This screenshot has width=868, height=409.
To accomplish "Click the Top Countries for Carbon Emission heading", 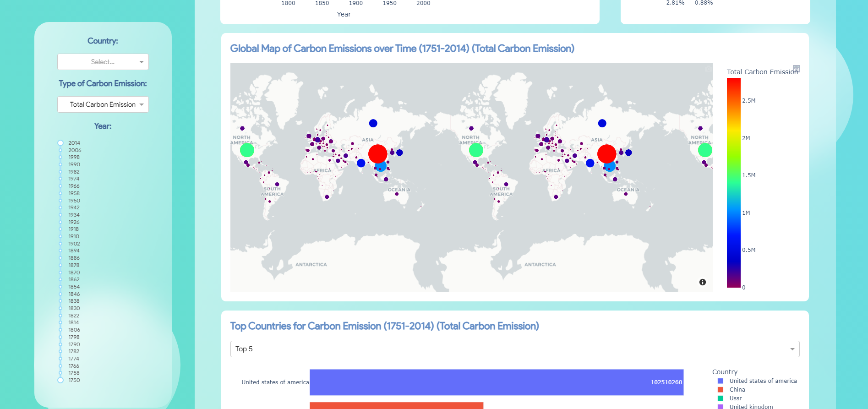I will [x=384, y=326].
